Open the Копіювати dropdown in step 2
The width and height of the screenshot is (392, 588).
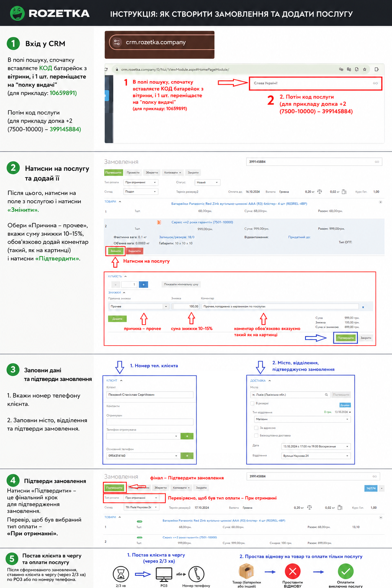tap(173, 173)
